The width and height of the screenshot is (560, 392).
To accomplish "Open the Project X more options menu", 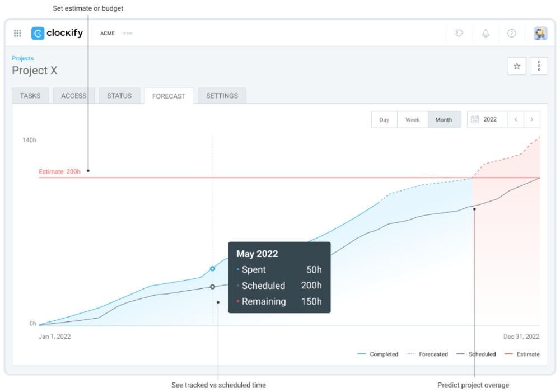I will (539, 66).
